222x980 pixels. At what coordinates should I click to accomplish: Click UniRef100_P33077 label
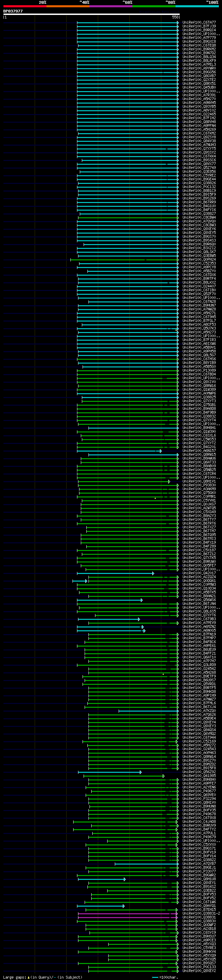click(199, 871)
